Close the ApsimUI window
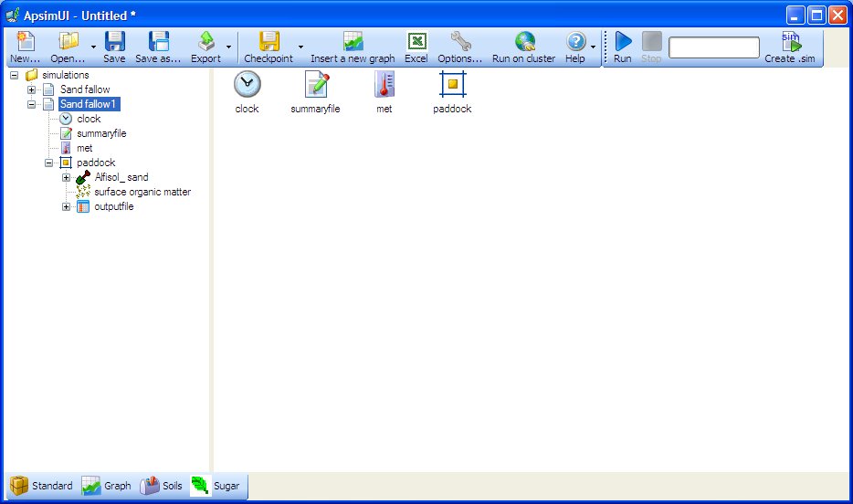 (837, 16)
